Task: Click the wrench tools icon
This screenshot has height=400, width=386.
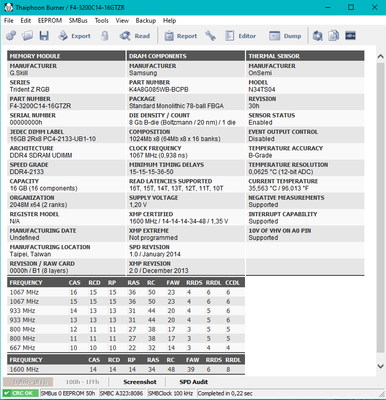Action: coord(210,36)
